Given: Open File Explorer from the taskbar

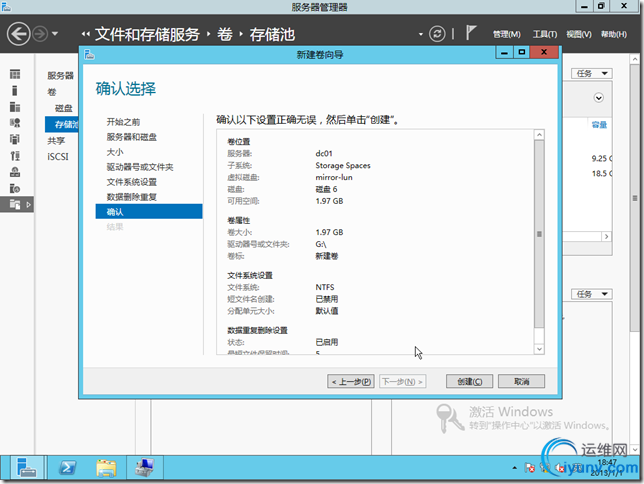Looking at the screenshot, I should pyautogui.click(x=106, y=468).
